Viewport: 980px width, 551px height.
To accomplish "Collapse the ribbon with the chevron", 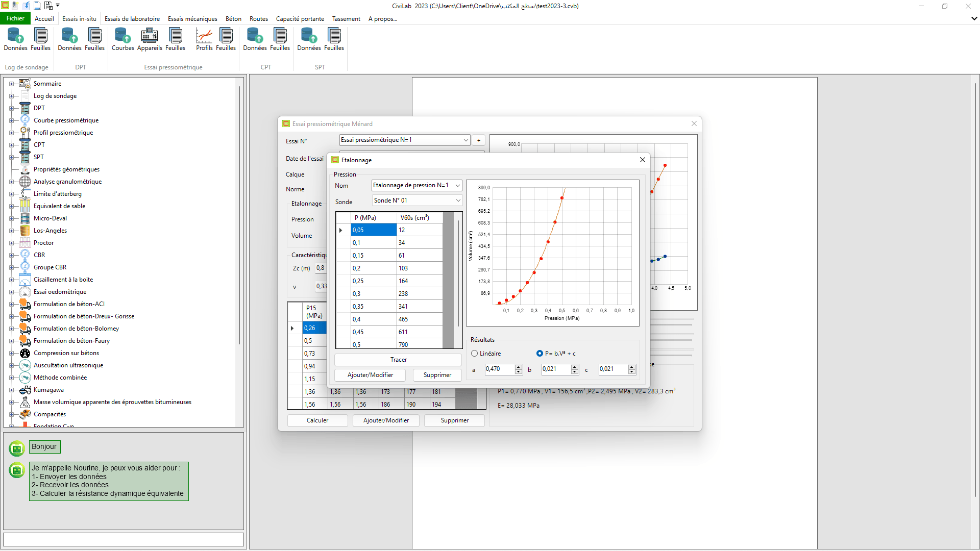I will [974, 18].
